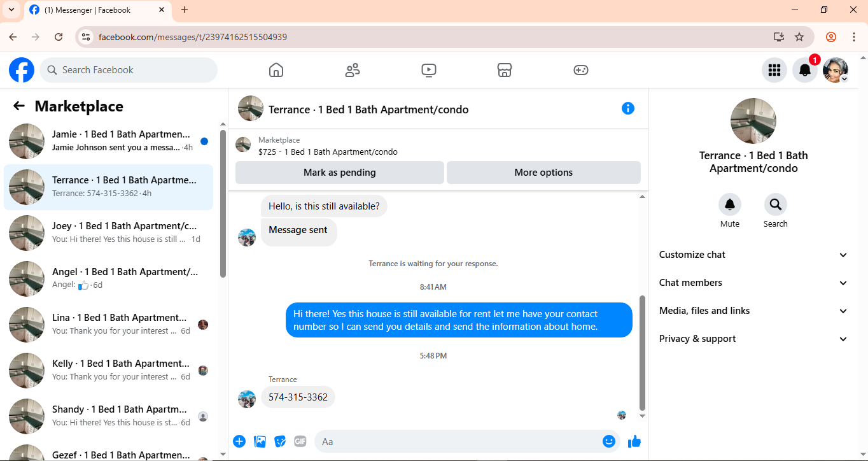Click the blue 'Hi there!' reply bubble
The width and height of the screenshot is (868, 461).
click(459, 320)
